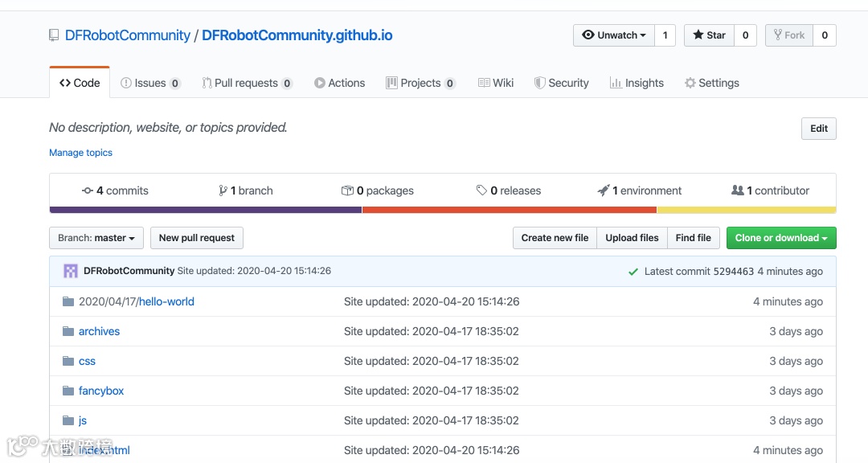Click the contributors people icon
The height and width of the screenshot is (463, 868).
(x=737, y=190)
